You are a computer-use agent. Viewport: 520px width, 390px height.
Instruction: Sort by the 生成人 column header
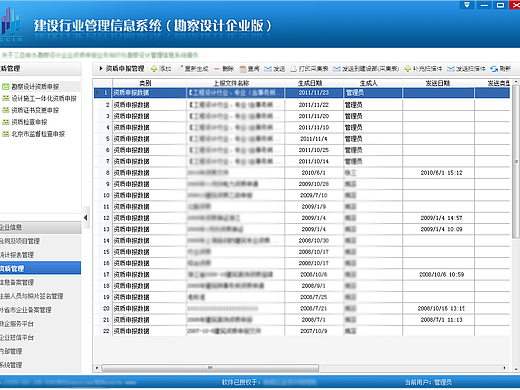click(x=373, y=83)
